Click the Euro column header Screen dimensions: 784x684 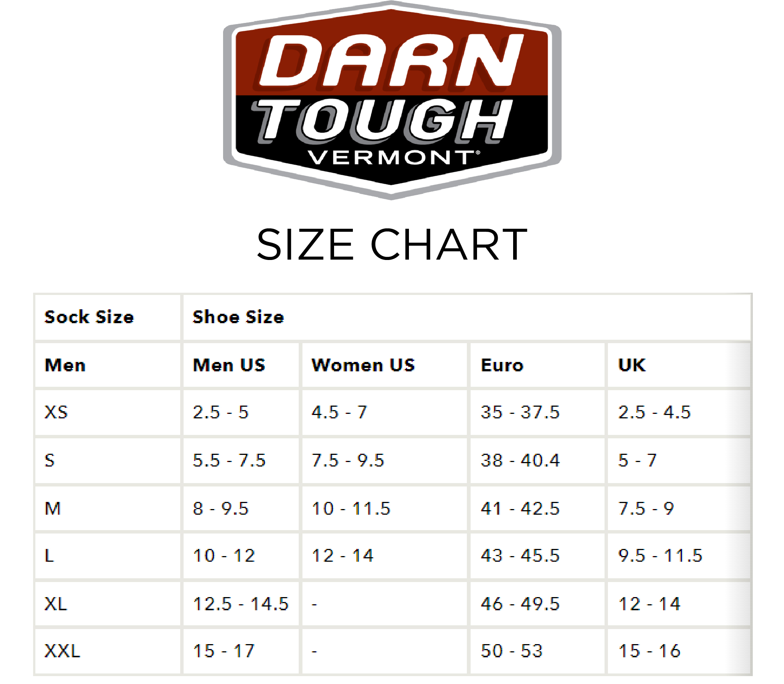pos(502,365)
